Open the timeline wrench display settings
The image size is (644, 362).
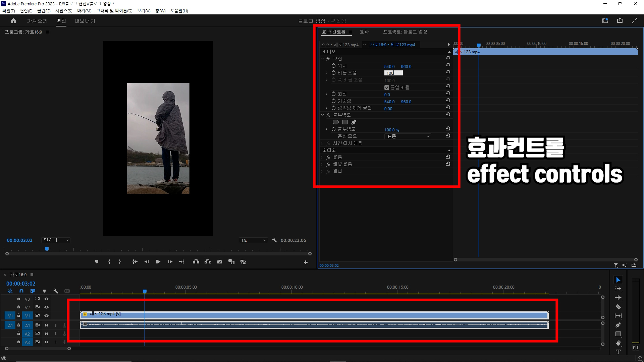pos(56,291)
